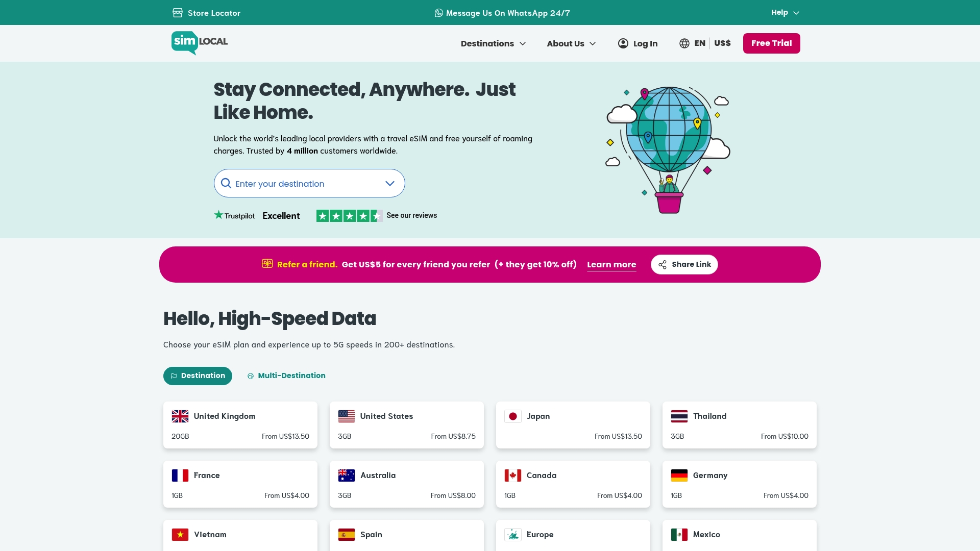Click the Sim Local logo
Image resolution: width=980 pixels, height=551 pixels.
coord(199,43)
